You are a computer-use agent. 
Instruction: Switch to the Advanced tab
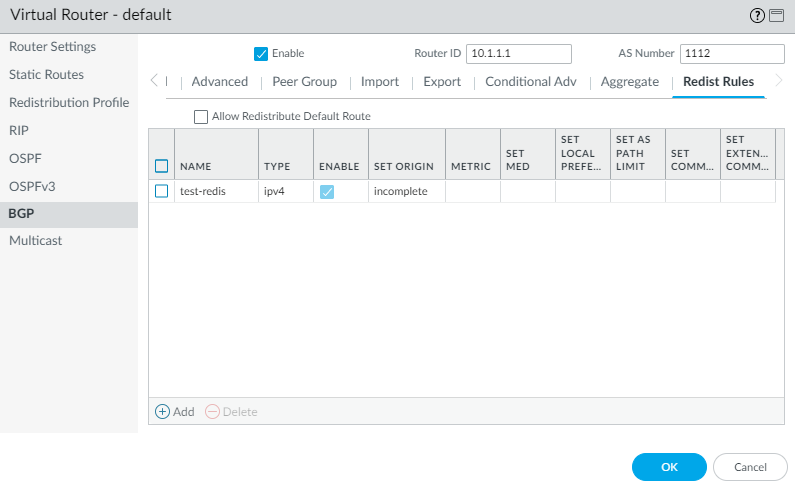tap(220, 82)
